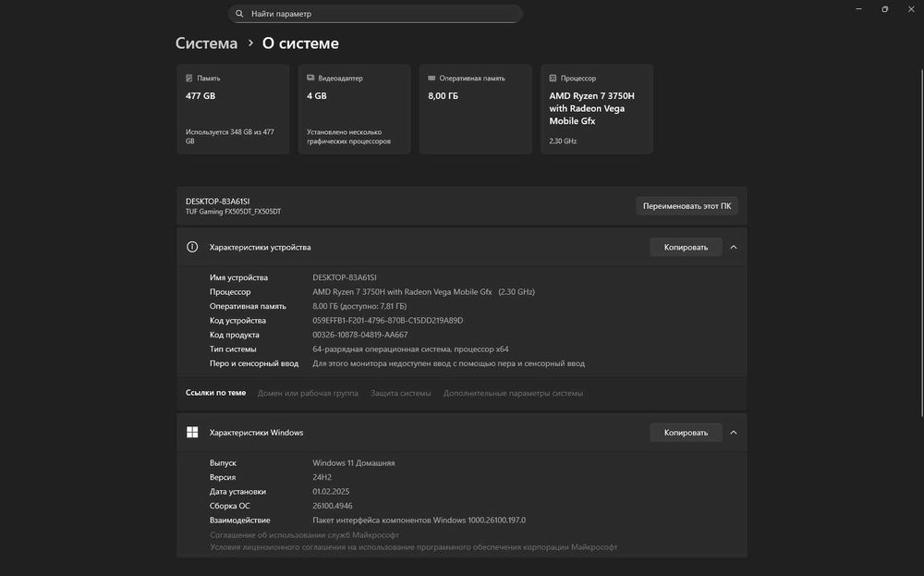924x576 pixels.
Task: Copy device specifications with Копировать
Action: [686, 247]
